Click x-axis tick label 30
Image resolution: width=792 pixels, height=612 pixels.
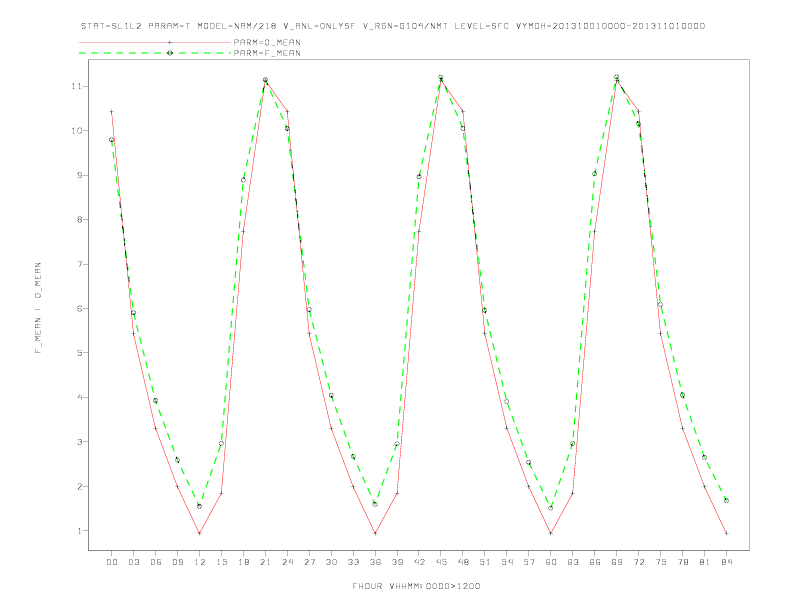point(331,562)
